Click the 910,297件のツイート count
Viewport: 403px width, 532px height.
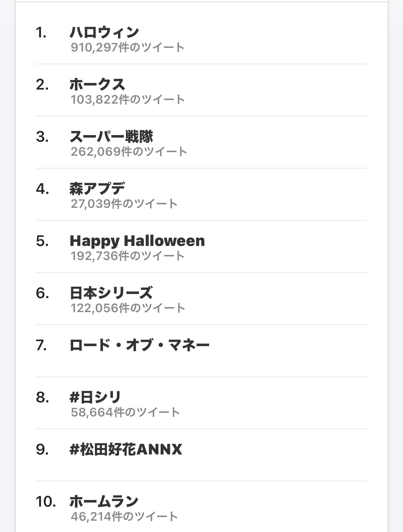coord(128,47)
